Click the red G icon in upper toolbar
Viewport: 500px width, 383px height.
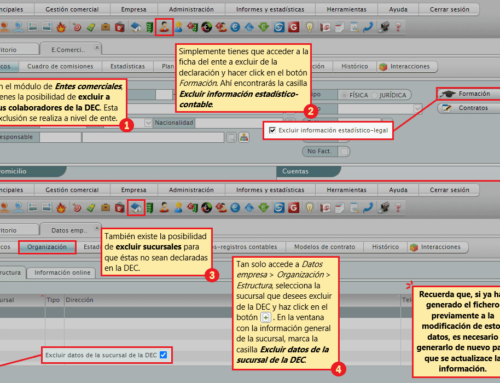(x=293, y=27)
